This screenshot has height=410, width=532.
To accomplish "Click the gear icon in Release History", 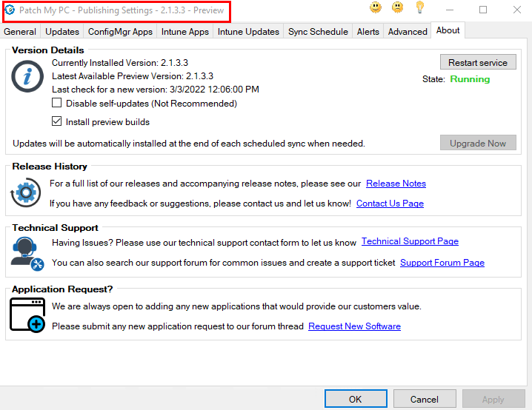I will pyautogui.click(x=26, y=193).
